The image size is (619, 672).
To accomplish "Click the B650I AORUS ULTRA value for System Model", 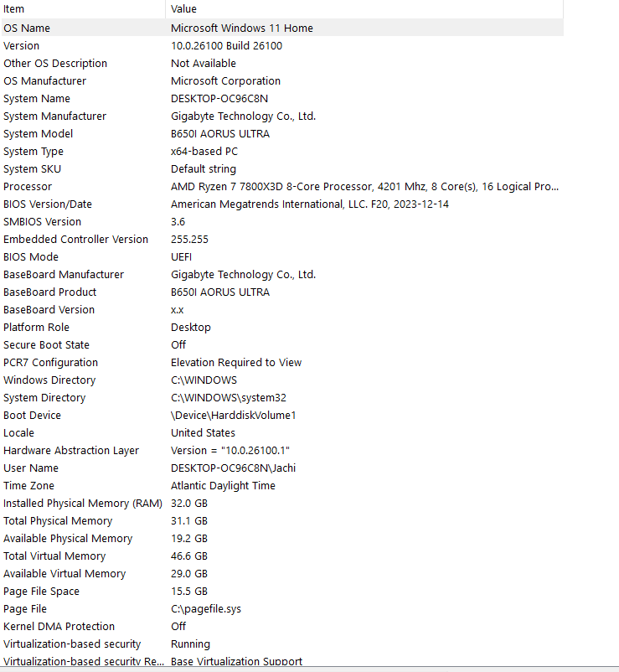I will pos(220,134).
